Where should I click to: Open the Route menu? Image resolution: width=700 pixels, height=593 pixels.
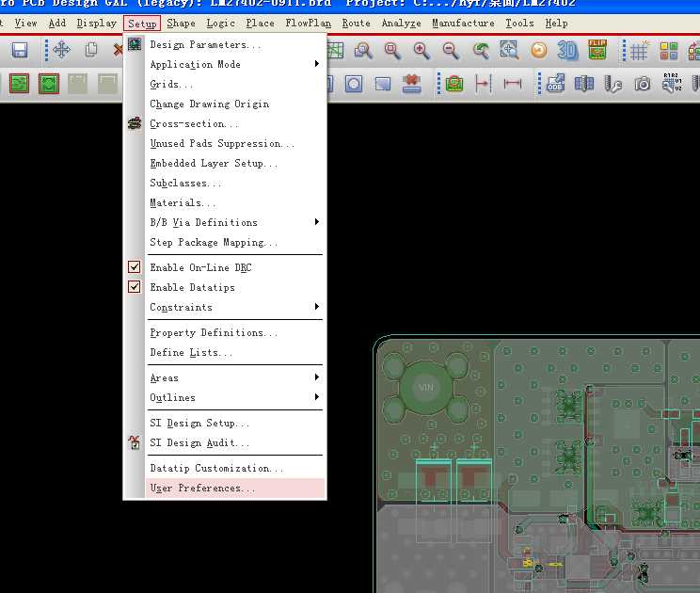[x=356, y=24]
